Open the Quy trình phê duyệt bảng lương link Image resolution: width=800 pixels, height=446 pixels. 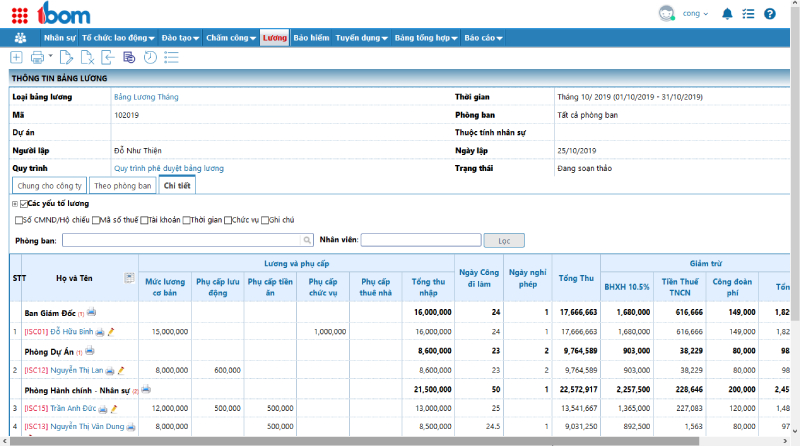coord(169,168)
